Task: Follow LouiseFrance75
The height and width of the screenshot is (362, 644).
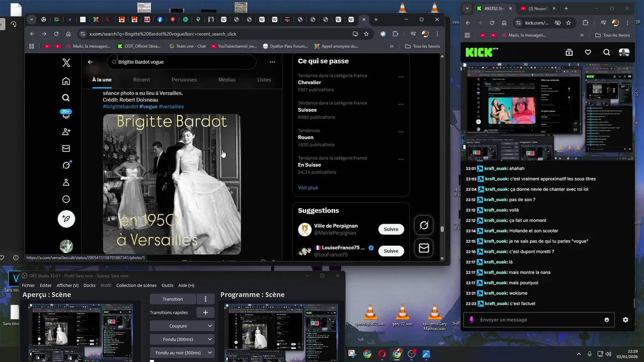Action: point(391,251)
